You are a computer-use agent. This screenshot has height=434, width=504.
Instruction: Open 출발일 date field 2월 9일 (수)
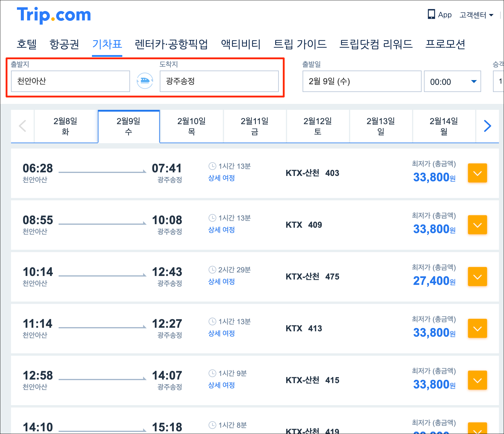click(362, 81)
